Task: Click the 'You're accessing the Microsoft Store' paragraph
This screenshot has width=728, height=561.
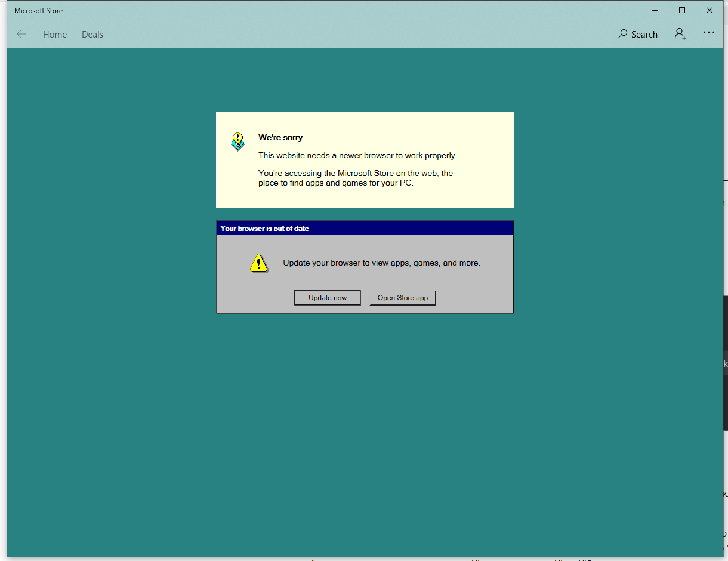Action: click(356, 178)
